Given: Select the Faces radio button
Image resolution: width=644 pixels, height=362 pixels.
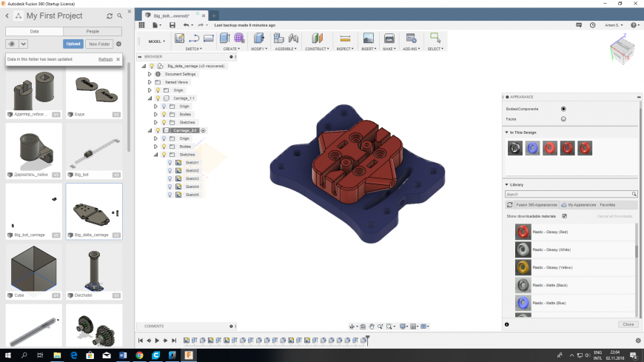Looking at the screenshot, I should (x=563, y=118).
